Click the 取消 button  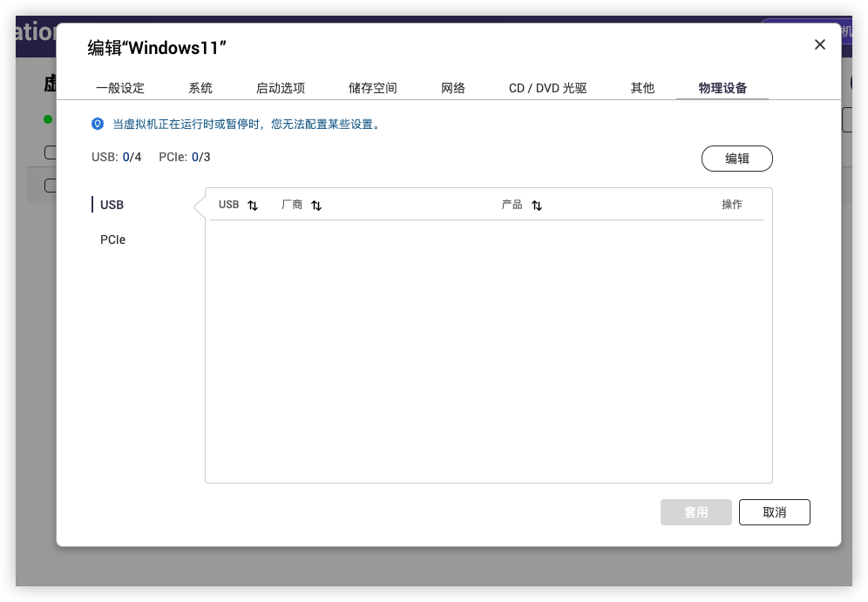[x=774, y=512]
